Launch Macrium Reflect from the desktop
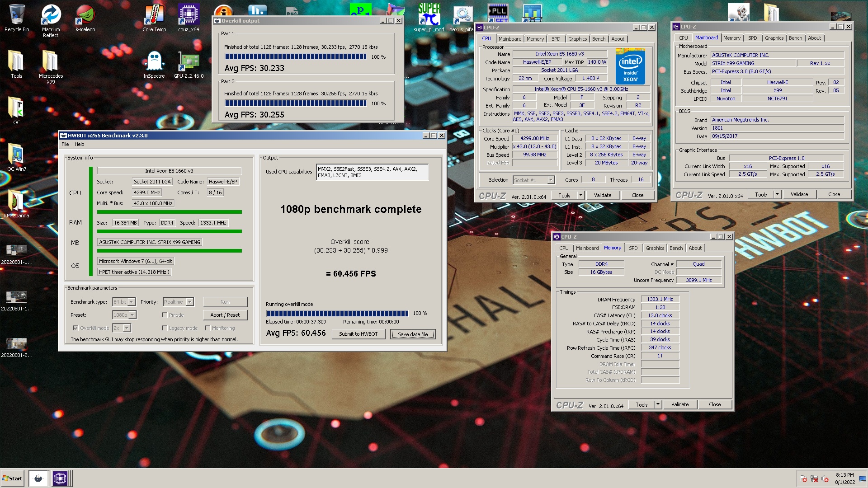This screenshot has width=868, height=488. (51, 20)
